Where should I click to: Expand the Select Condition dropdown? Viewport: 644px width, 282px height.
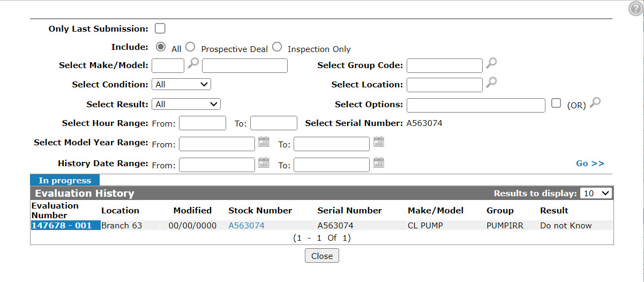click(x=182, y=84)
